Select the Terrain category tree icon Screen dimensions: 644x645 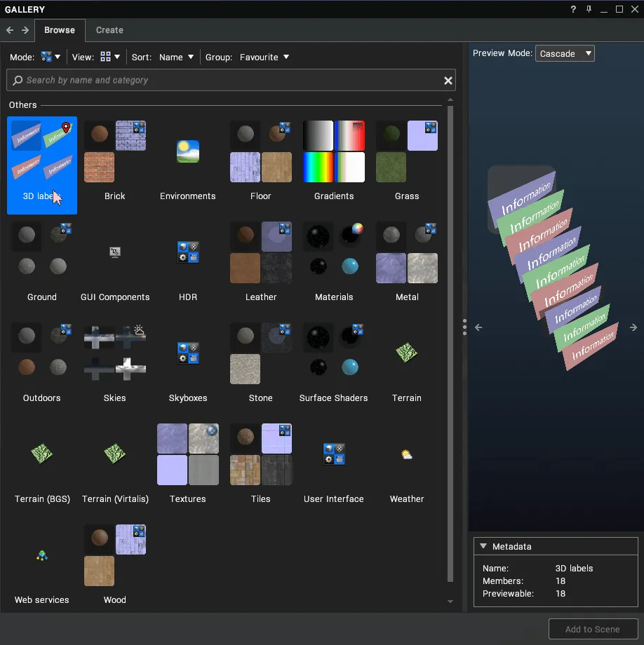tap(407, 353)
